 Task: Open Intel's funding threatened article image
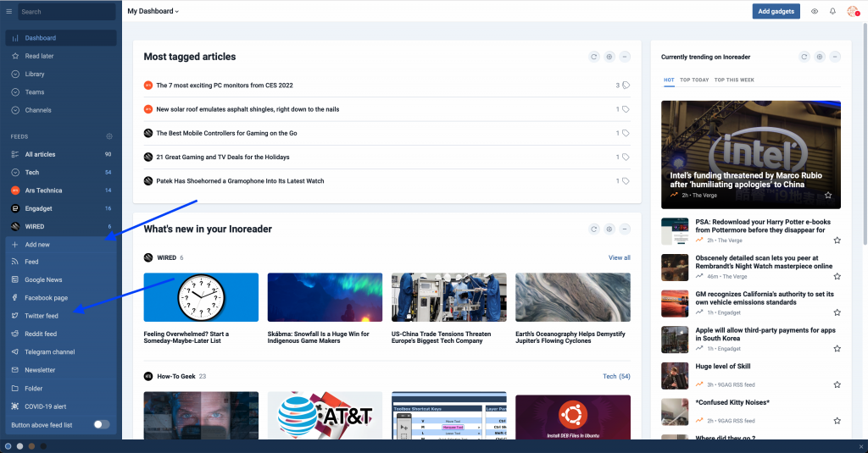[x=751, y=155]
